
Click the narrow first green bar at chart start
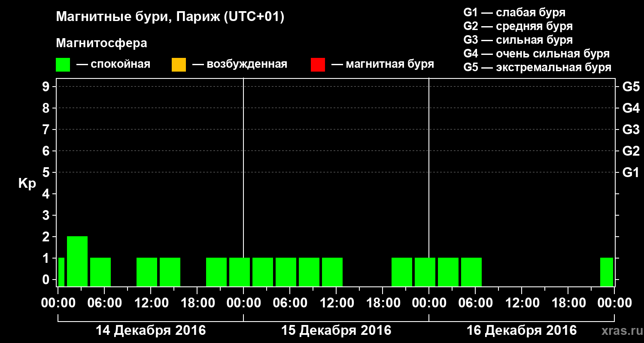point(61,272)
